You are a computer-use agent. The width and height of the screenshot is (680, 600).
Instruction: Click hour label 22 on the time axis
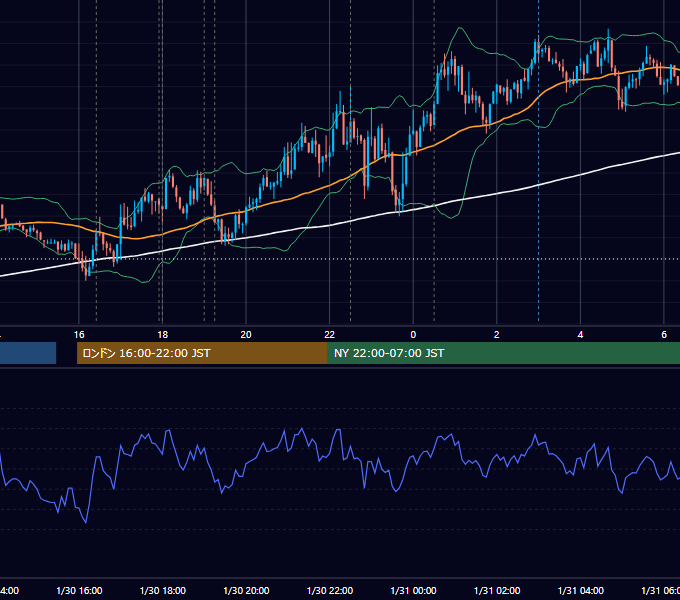tap(330, 335)
